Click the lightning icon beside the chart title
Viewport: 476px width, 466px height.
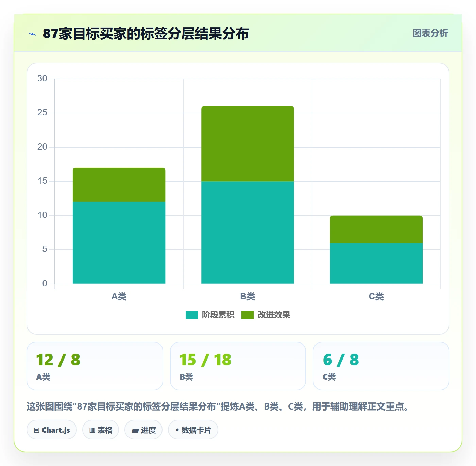32,34
